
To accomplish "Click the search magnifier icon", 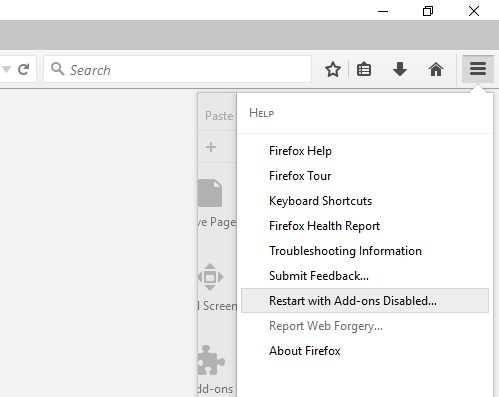I will (x=58, y=69).
